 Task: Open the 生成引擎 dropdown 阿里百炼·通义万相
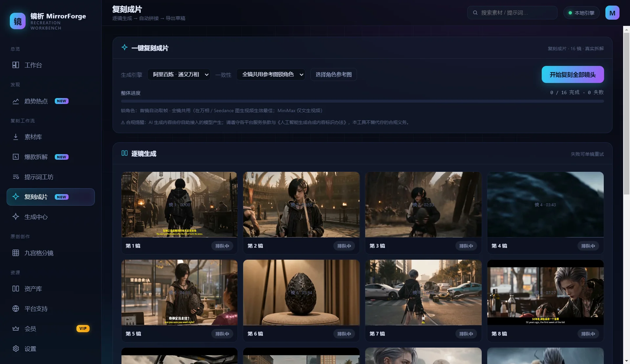179,74
